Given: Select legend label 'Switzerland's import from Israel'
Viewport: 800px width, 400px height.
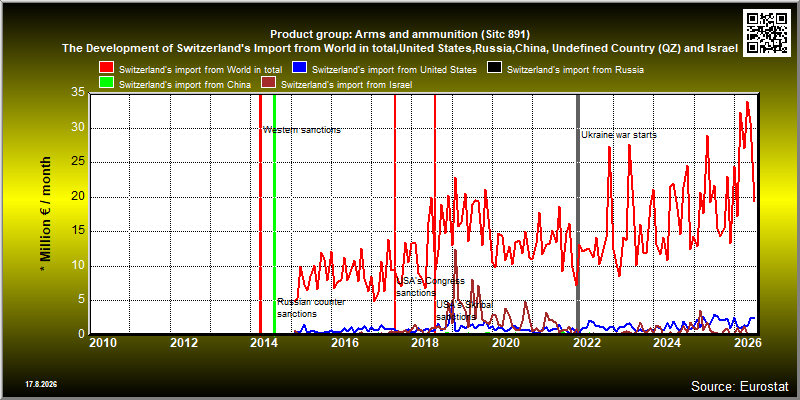Looking at the screenshot, I should tap(346, 84).
